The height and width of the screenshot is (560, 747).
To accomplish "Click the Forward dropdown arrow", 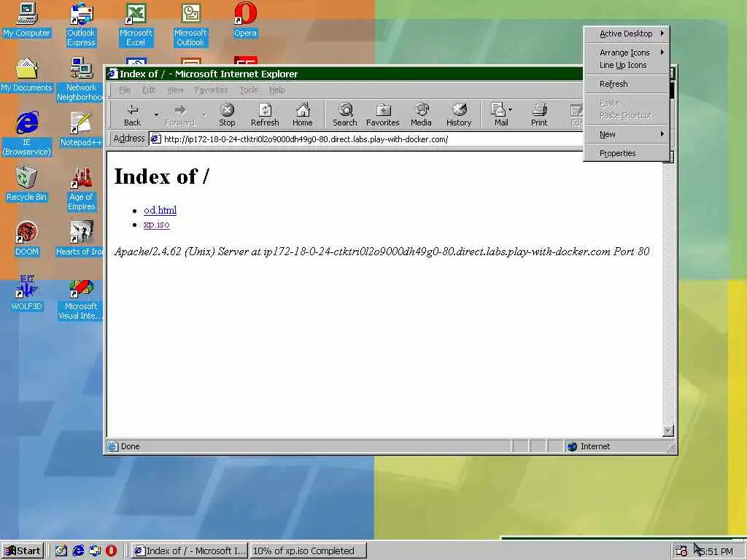I will [x=204, y=114].
